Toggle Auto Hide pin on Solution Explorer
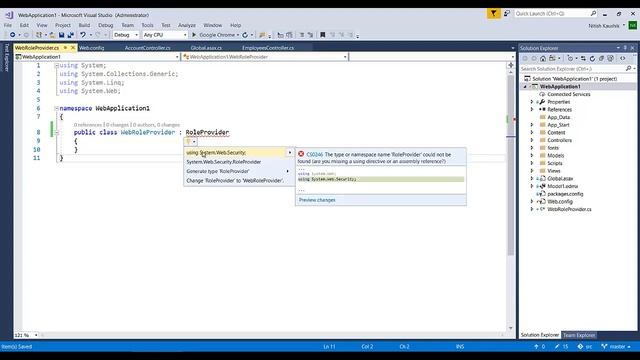Viewport: 640px width, 360px height. (x=625, y=48)
